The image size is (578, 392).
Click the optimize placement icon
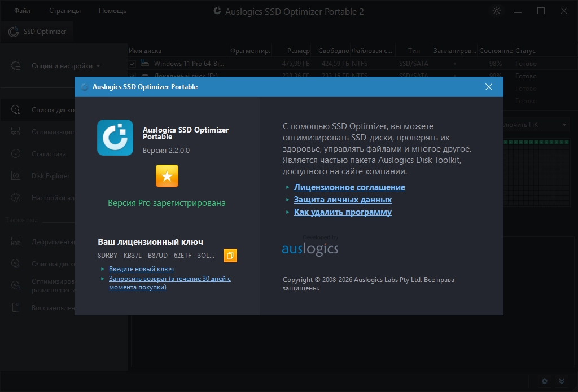(15, 285)
